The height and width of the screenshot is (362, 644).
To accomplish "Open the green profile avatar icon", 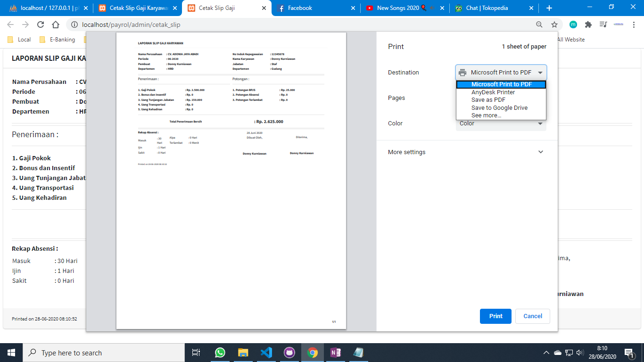I will coord(573,25).
